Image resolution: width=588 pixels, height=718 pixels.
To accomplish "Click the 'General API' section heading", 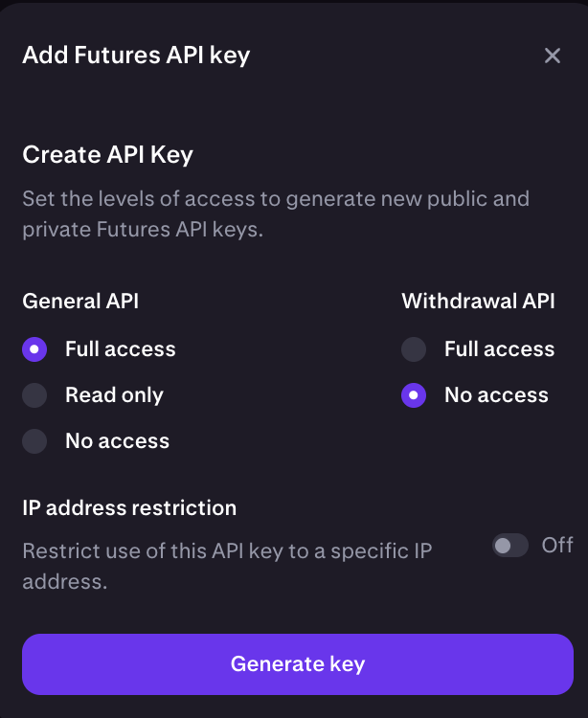I will click(x=80, y=302).
